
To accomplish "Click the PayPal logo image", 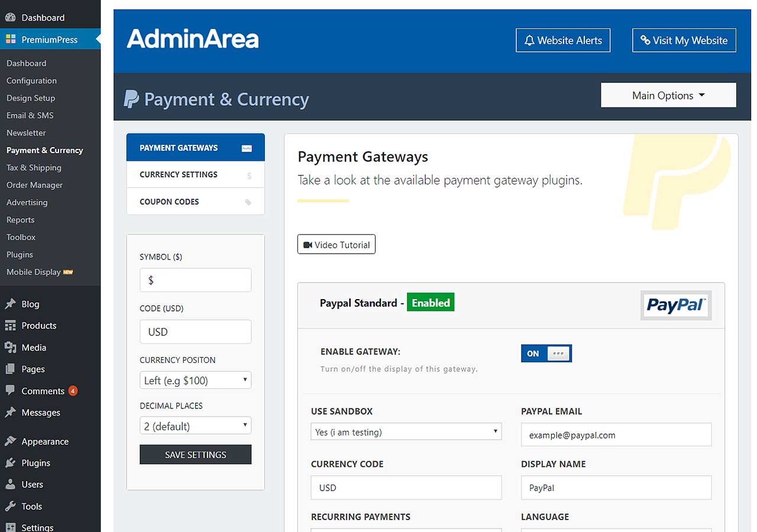I will click(675, 305).
